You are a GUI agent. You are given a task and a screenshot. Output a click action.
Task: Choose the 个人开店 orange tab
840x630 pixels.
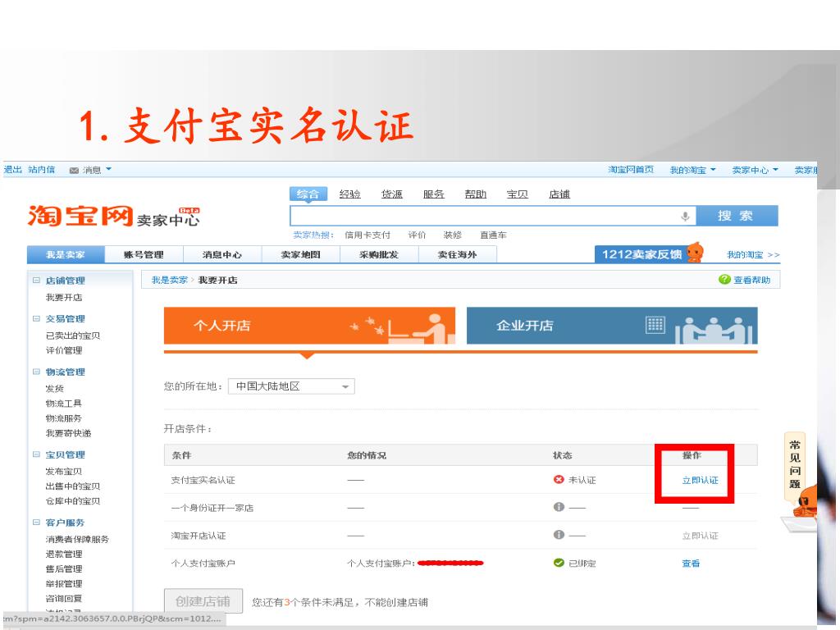pos(309,325)
